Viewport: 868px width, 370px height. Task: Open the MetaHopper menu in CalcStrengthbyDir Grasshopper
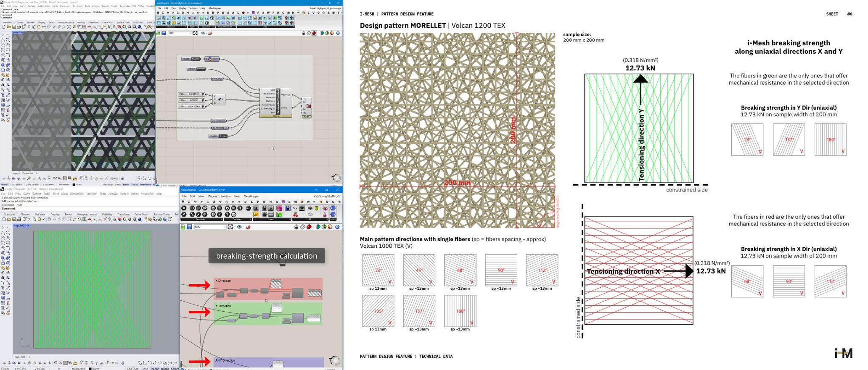[251, 196]
